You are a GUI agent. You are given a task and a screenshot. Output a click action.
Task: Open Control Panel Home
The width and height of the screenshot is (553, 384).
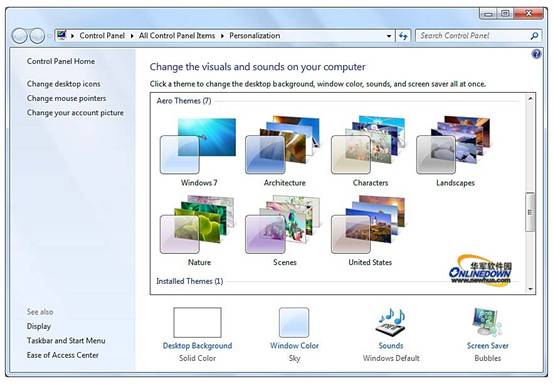61,61
